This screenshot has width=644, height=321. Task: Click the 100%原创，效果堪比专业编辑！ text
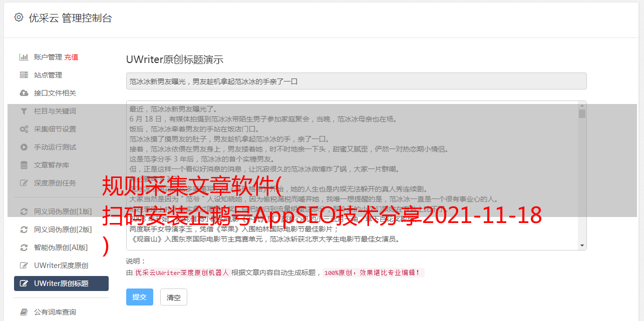click(x=374, y=273)
